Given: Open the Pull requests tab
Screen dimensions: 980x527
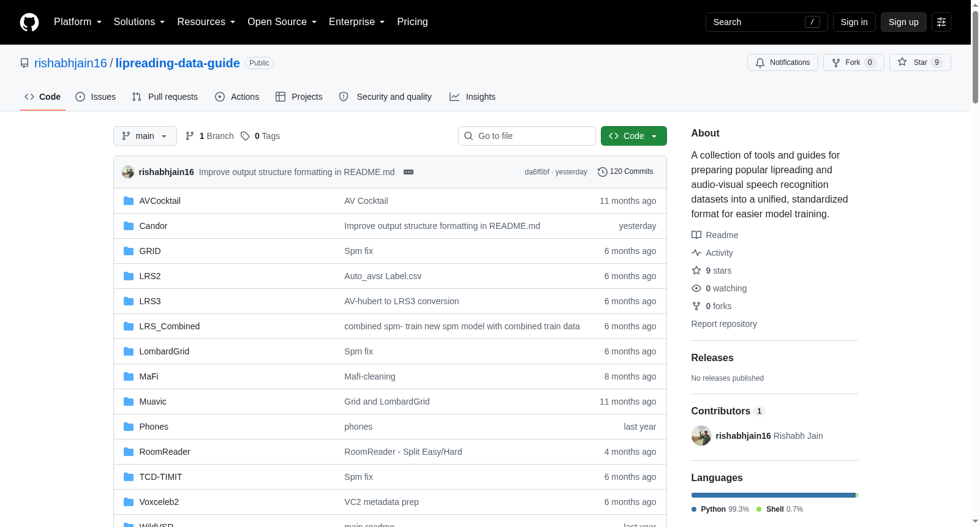Looking at the screenshot, I should click(165, 97).
